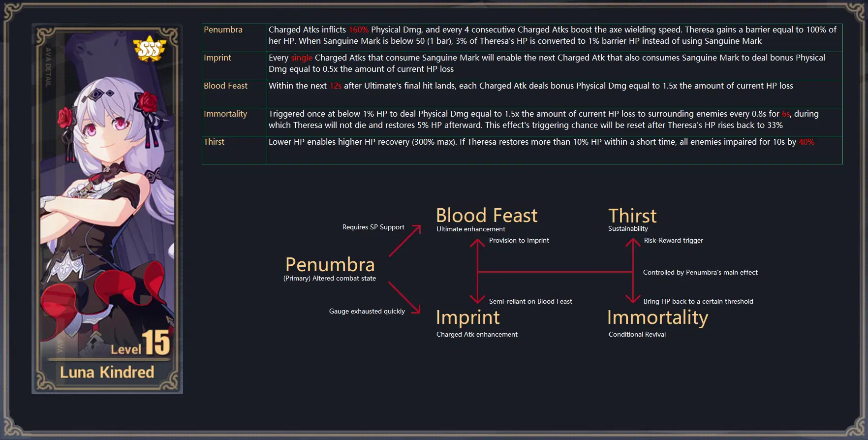
Task: Click the red 160% value in the Penumbra row
Action: click(x=359, y=30)
